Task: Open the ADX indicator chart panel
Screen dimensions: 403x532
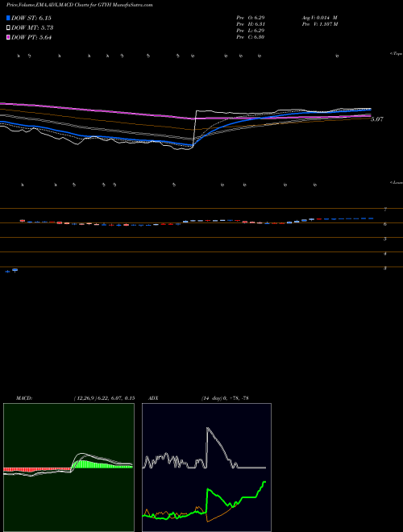Action: 206,468
